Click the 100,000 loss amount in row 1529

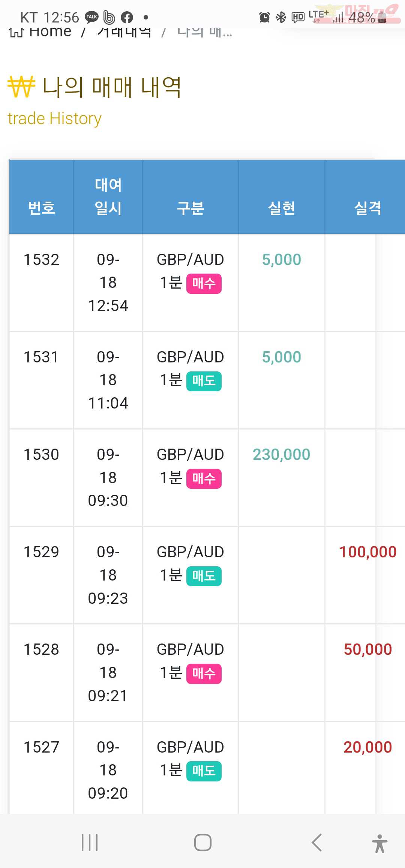[x=367, y=552]
